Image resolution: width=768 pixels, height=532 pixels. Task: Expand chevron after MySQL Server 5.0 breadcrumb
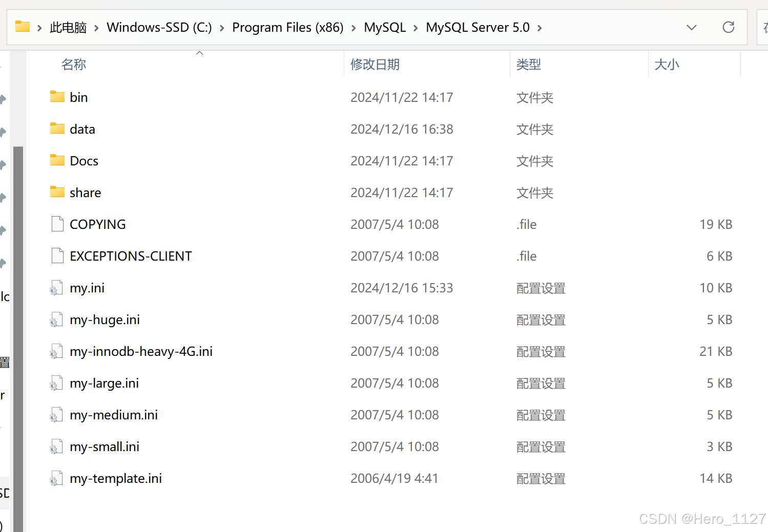point(539,28)
